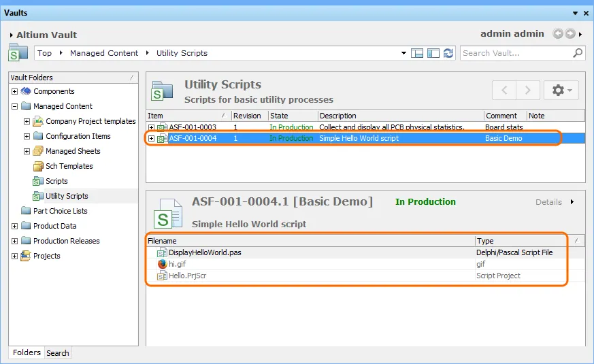This screenshot has height=364, width=594.
Task: Expand the Details disclosure arrow
Action: (x=572, y=202)
